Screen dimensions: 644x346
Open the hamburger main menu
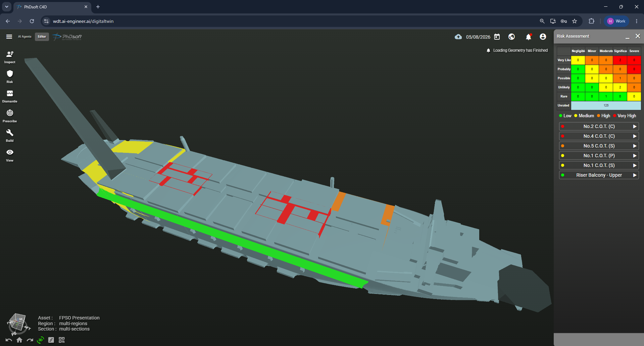9,37
